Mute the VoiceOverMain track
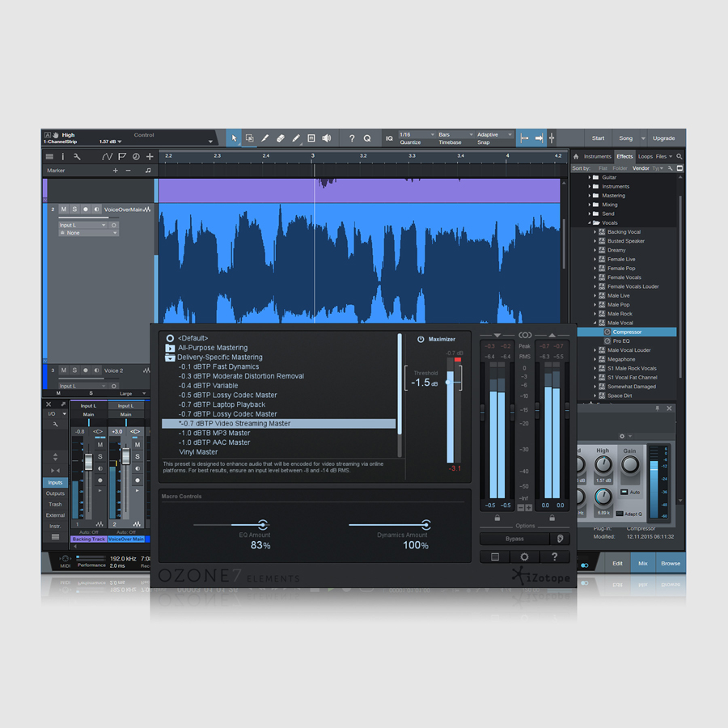Screen dimensions: 728x728 point(63,210)
